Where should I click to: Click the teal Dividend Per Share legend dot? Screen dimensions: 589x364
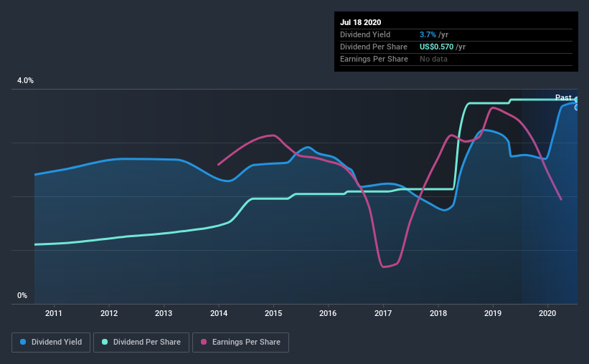coord(105,342)
